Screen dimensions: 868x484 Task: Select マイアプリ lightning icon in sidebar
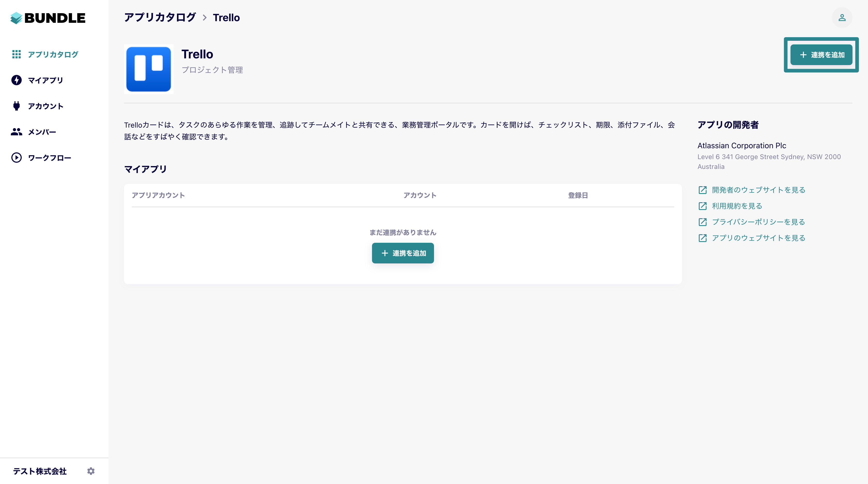17,80
